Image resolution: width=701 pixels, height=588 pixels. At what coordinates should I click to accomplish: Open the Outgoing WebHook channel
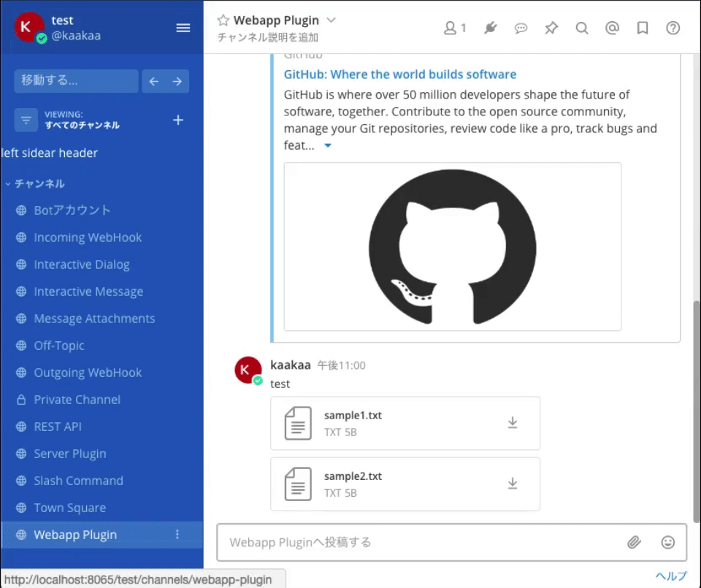pos(102,373)
